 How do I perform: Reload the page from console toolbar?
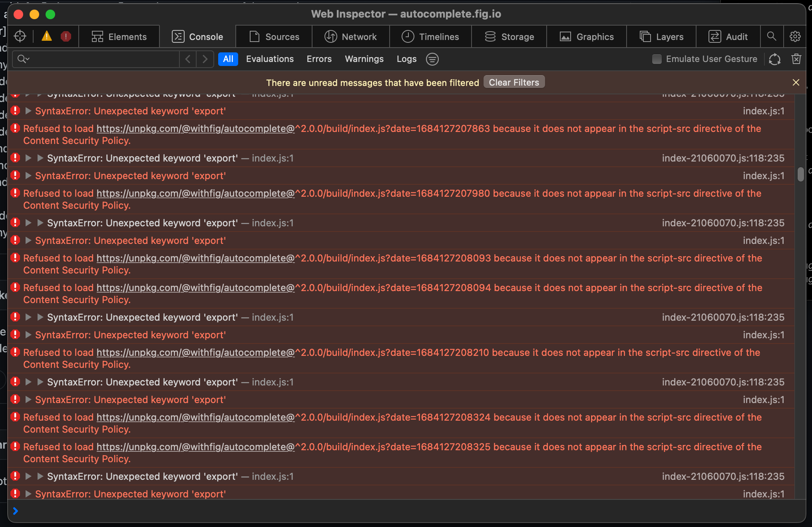775,59
